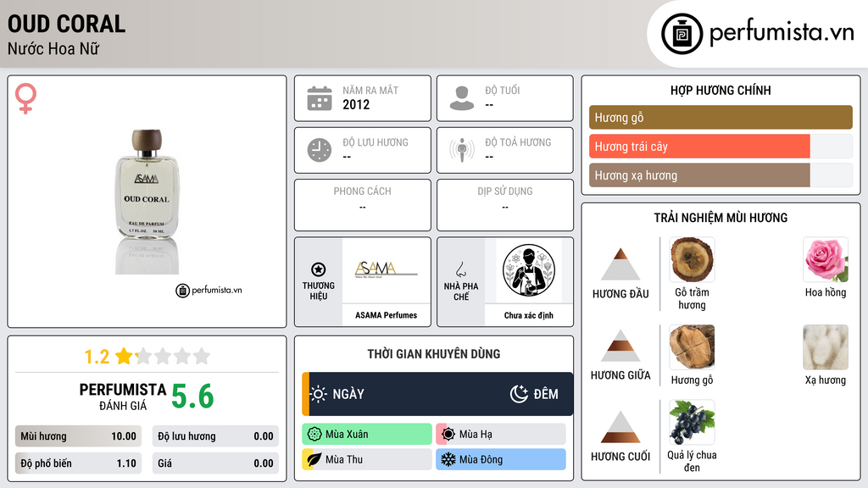Click the Perfumista đánh giá label

[123, 396]
